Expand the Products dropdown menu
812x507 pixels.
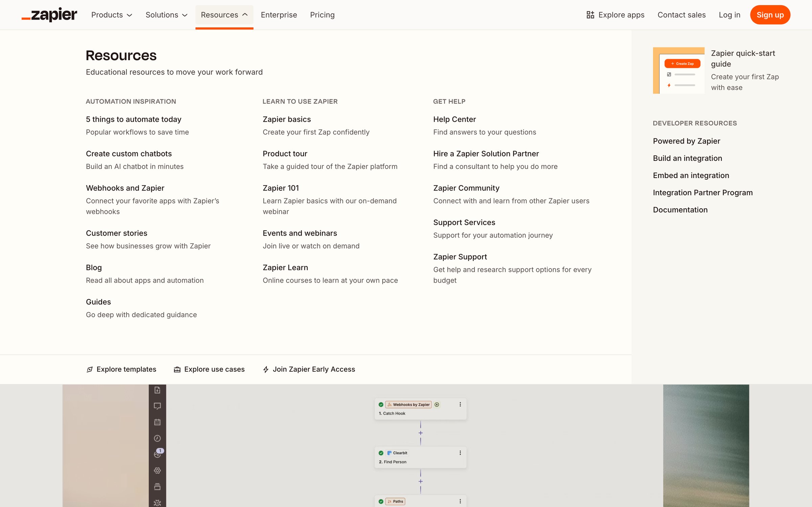(112, 15)
